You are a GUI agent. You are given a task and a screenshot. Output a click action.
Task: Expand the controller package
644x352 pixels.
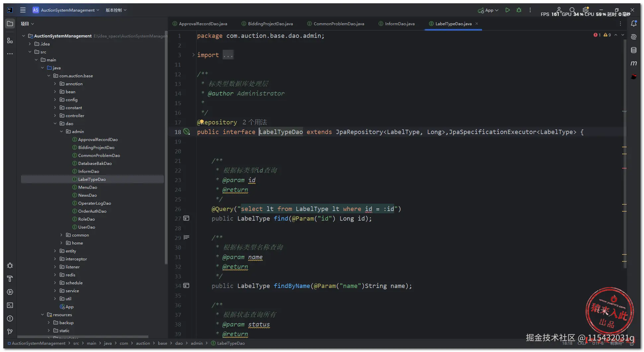click(55, 115)
